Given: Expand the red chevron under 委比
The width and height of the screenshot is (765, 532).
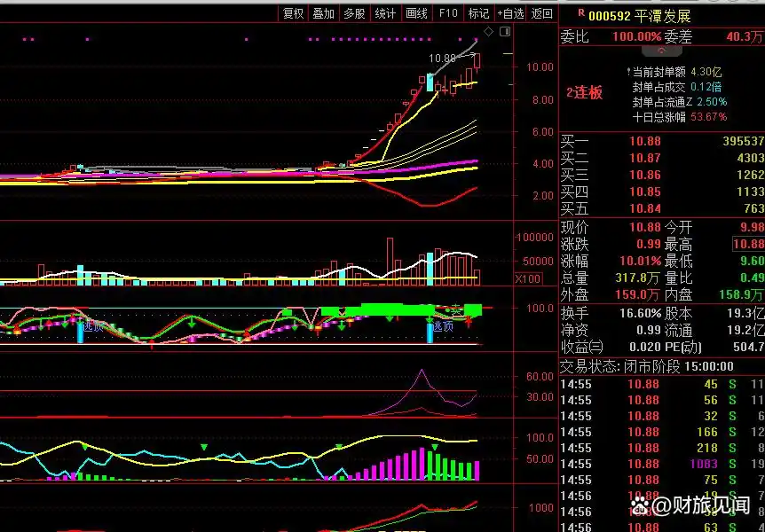Looking at the screenshot, I should tap(661, 52).
